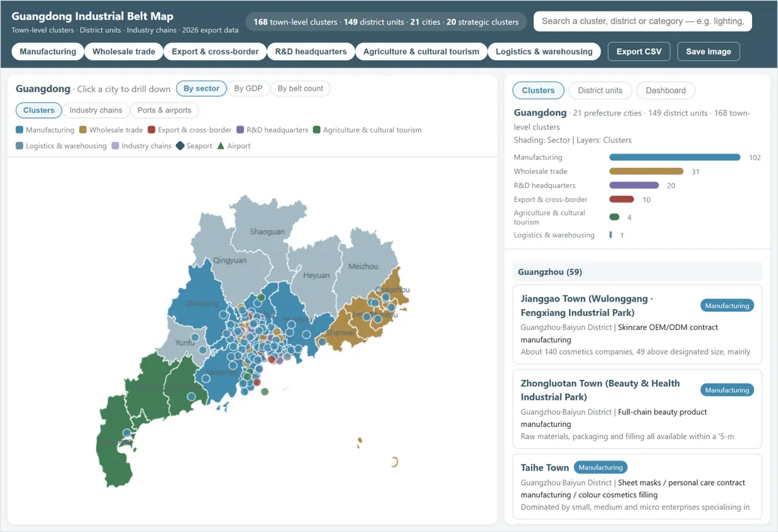Click the Export & cross-border bar showing 10
This screenshot has width=778, height=532.
click(x=621, y=199)
